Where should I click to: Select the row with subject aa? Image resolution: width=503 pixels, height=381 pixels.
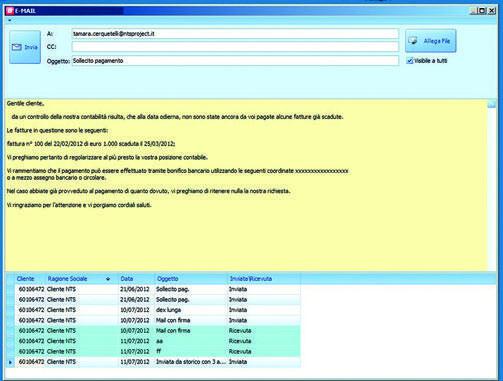[158, 341]
